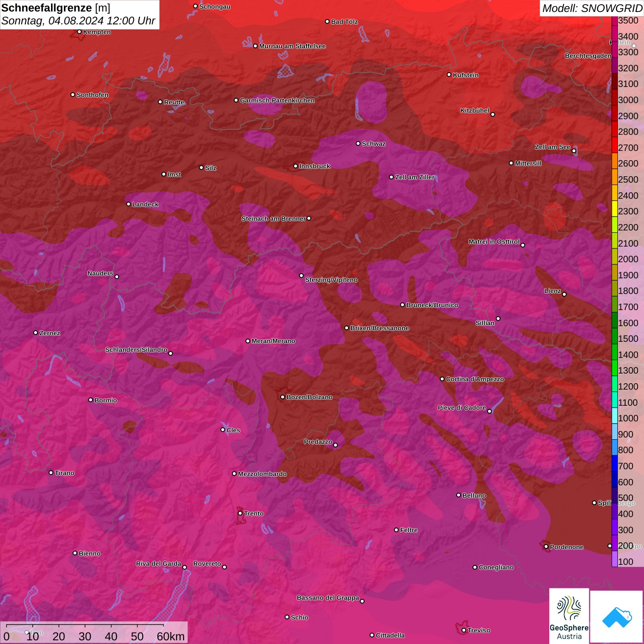
Task: Select the Bozen/Bolzano city marker dot
Action: coord(283,397)
